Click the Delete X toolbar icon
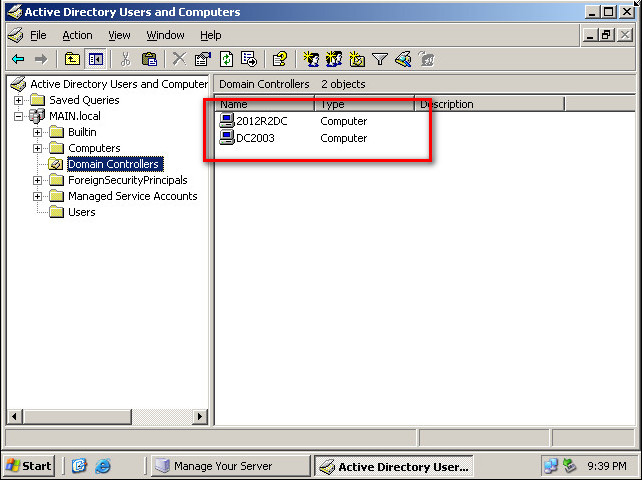642x480 pixels. tap(179, 60)
